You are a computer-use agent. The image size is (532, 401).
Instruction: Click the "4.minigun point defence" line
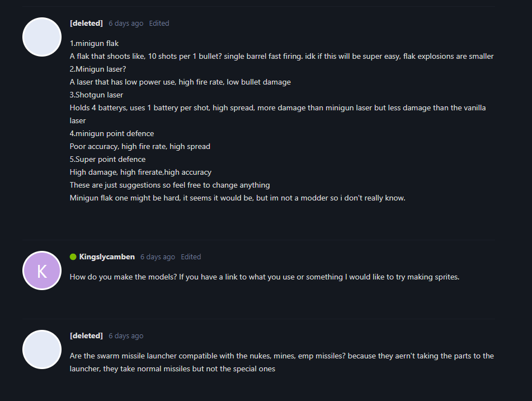coord(112,133)
